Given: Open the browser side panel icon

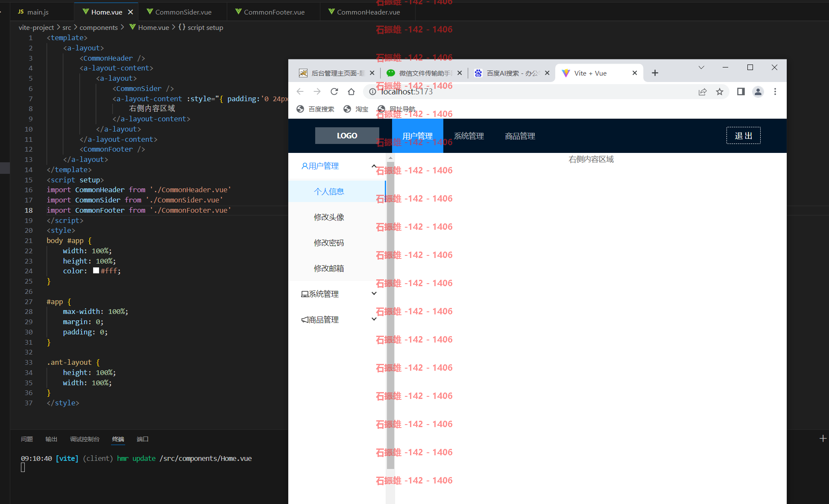Looking at the screenshot, I should coord(741,91).
